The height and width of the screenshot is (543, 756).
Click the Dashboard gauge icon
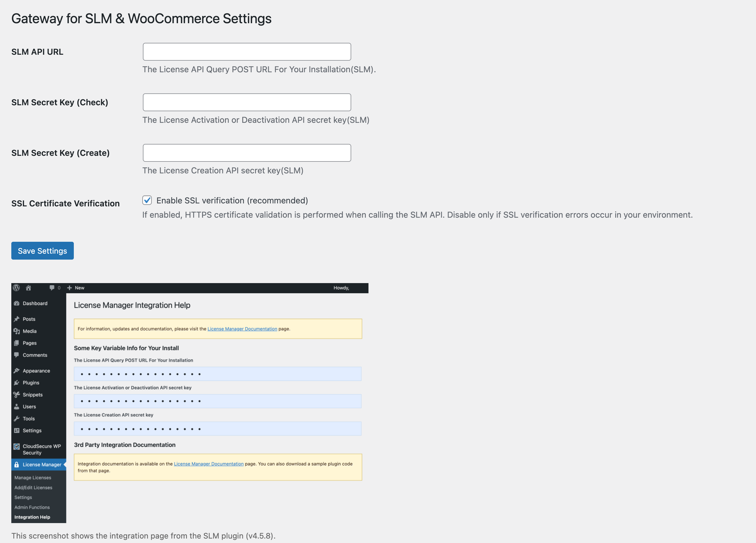[17, 304]
